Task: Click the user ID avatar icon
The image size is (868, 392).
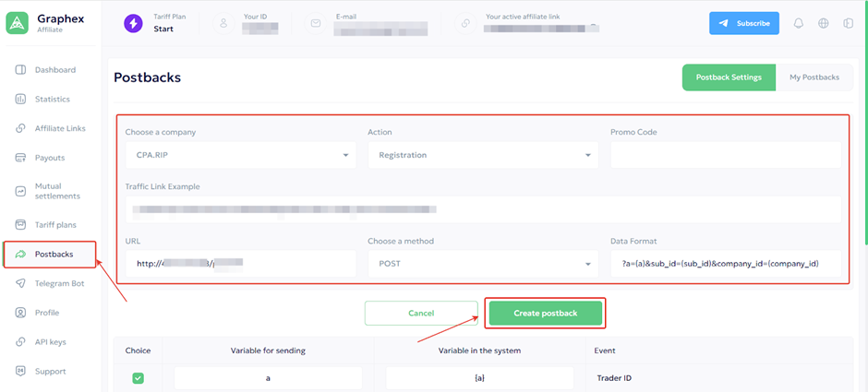Action: coord(223,23)
